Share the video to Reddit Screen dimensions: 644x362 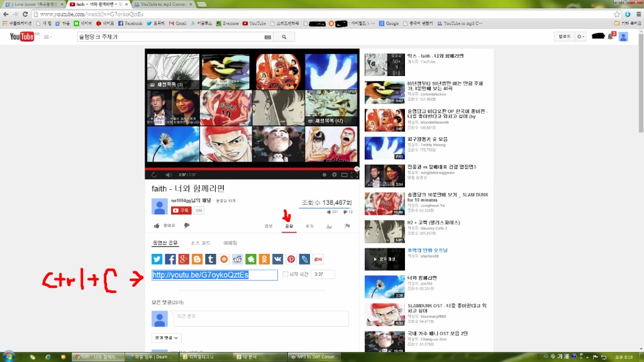(x=238, y=258)
